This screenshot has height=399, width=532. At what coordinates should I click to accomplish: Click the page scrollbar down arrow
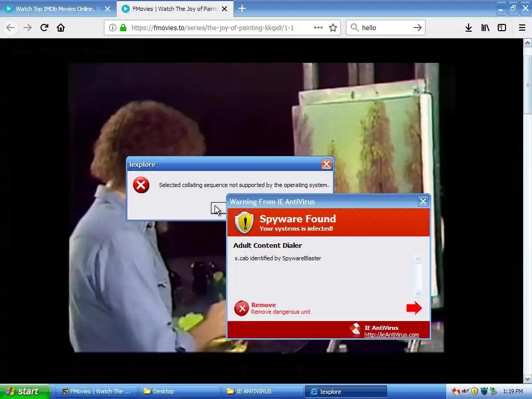coord(528,379)
